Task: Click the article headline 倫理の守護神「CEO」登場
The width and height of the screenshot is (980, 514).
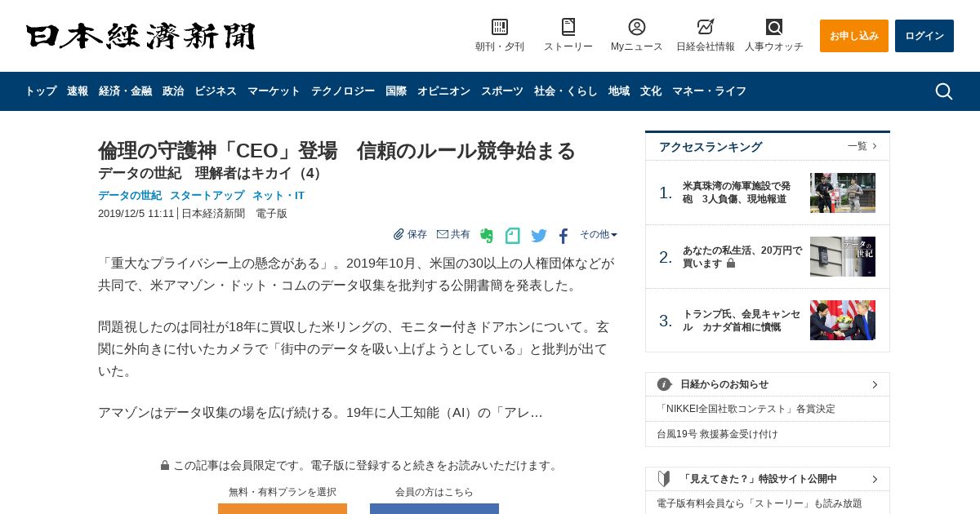Action: point(336,151)
